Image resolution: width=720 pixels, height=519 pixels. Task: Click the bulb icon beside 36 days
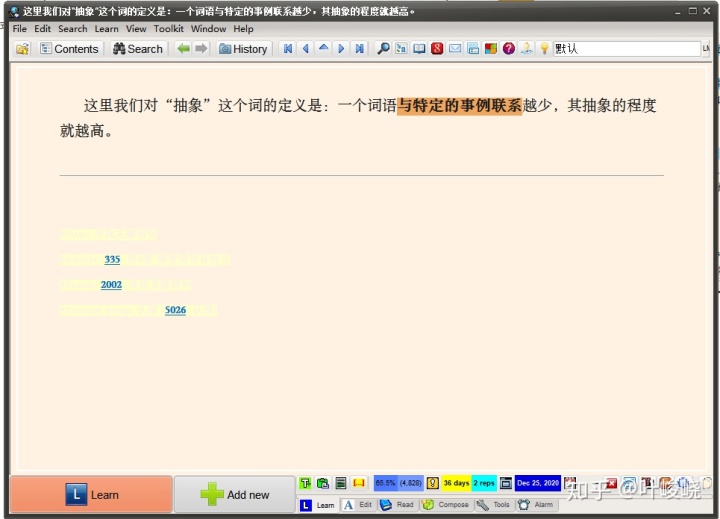[x=433, y=483]
